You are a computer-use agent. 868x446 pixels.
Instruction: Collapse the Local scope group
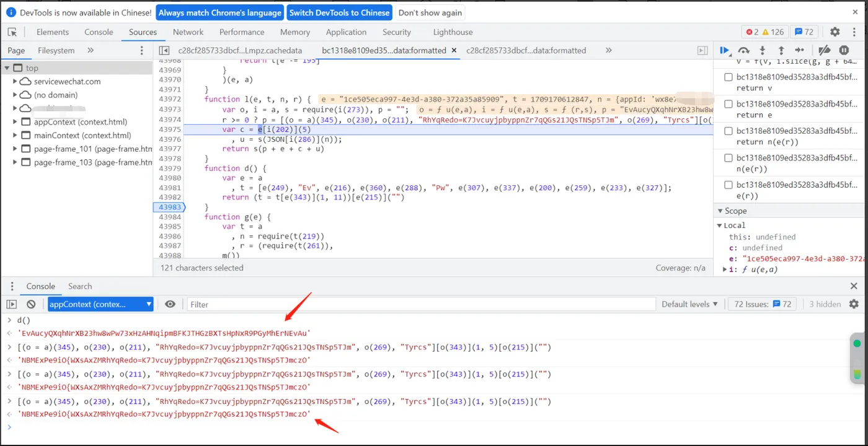[x=720, y=225]
